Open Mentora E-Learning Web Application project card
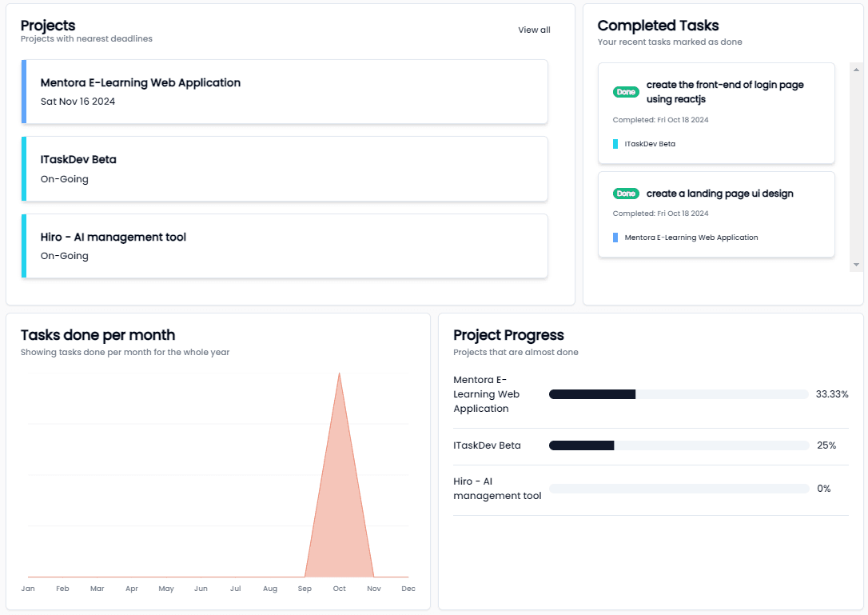The height and width of the screenshot is (615, 868). click(x=285, y=92)
